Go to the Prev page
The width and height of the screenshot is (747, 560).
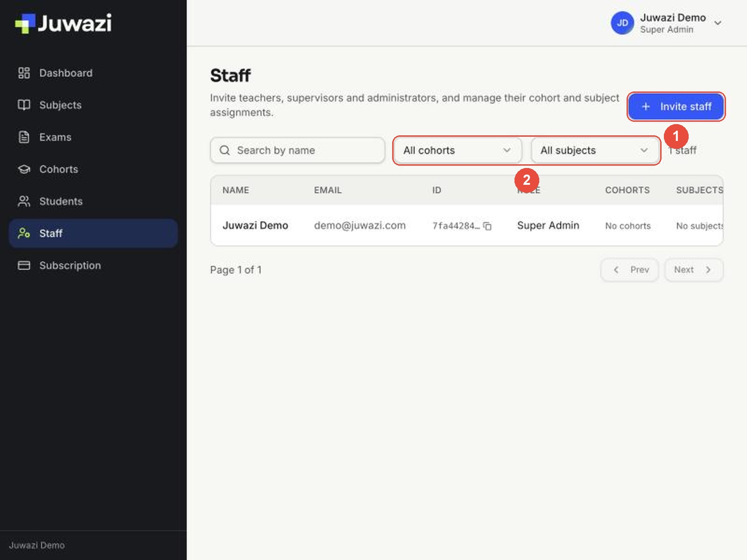[x=630, y=270]
